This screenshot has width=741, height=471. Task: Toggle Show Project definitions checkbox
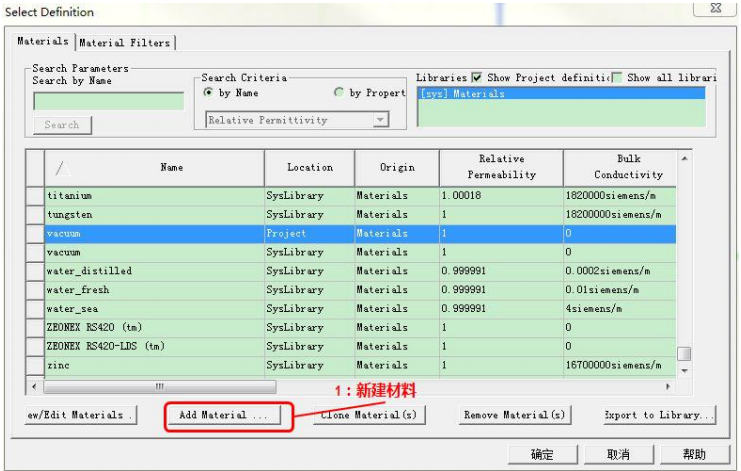tap(477, 77)
